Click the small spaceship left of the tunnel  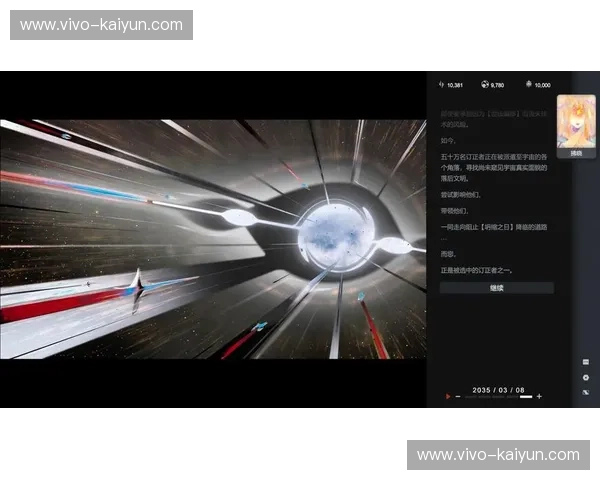139,284
